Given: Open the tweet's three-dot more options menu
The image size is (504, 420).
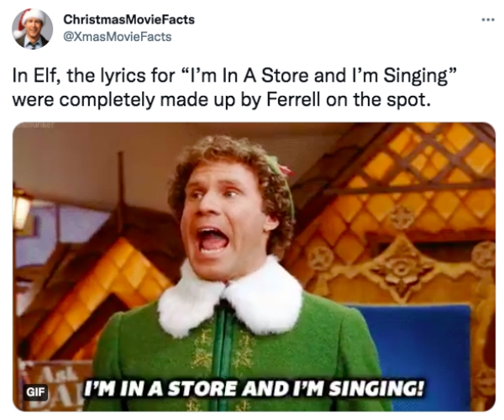Looking at the screenshot, I should tap(487, 20).
